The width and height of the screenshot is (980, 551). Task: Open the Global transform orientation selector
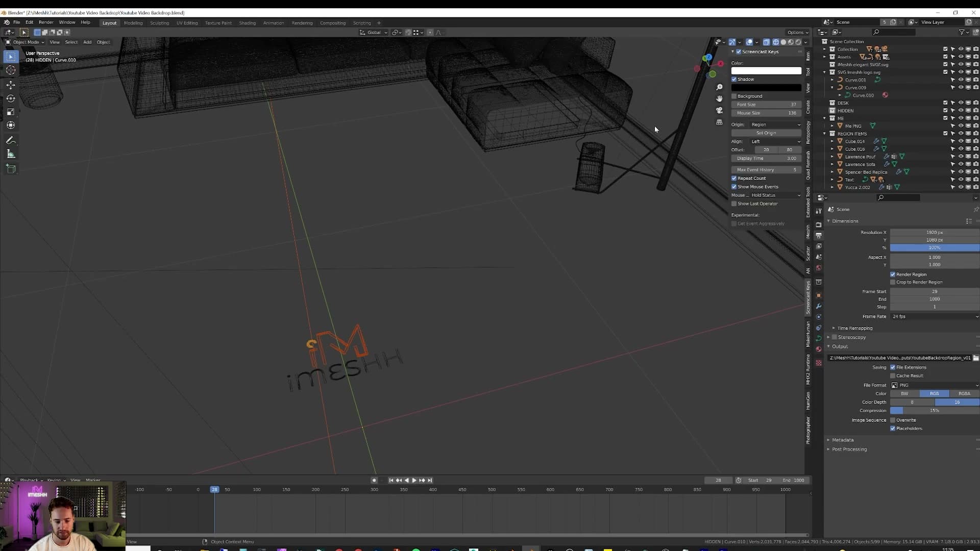coord(374,32)
